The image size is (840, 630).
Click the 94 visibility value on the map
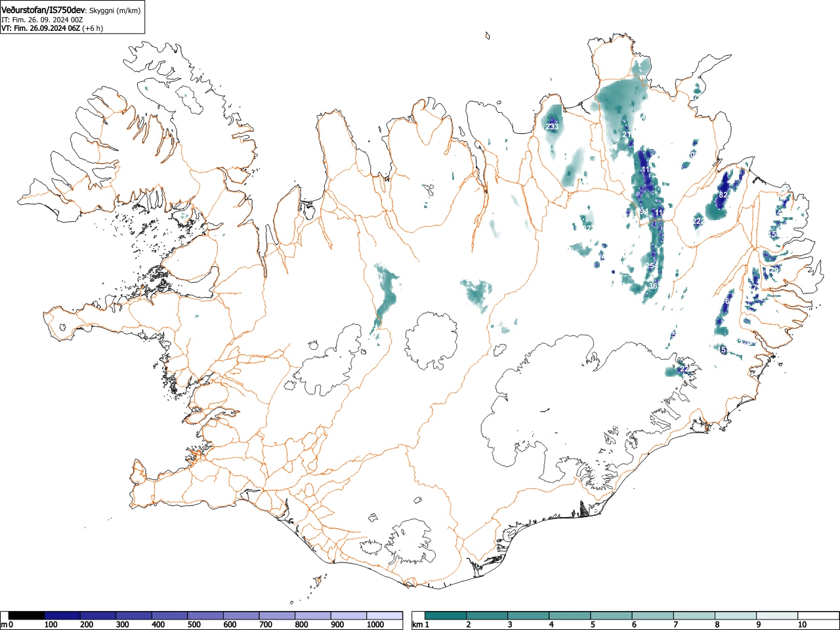(644, 212)
